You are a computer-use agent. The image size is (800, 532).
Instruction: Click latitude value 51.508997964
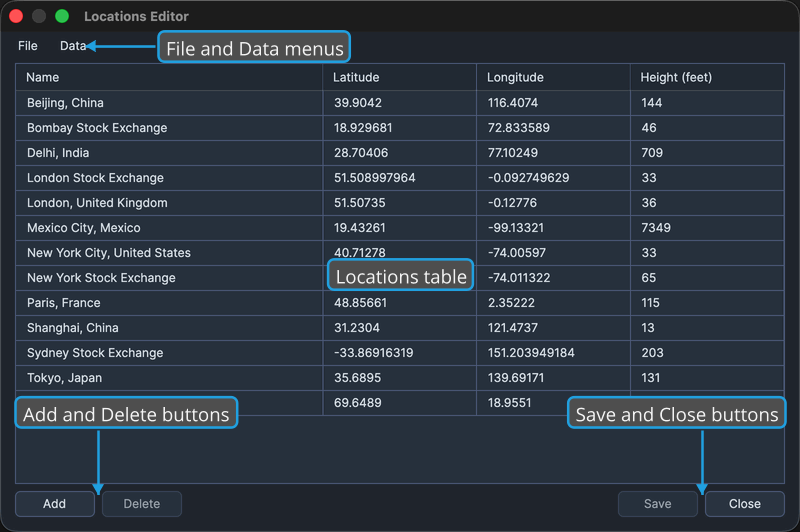(x=374, y=178)
